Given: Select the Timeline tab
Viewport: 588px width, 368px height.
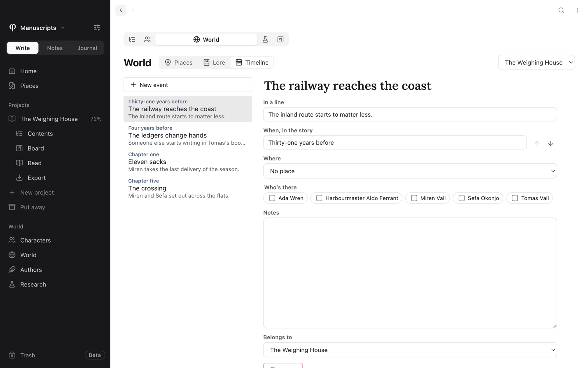Looking at the screenshot, I should coord(252,63).
